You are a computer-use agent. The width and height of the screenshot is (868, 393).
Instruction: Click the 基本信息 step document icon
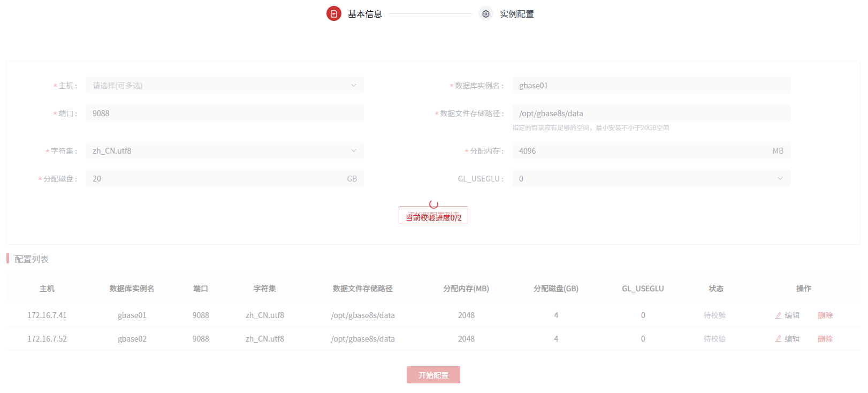point(333,14)
